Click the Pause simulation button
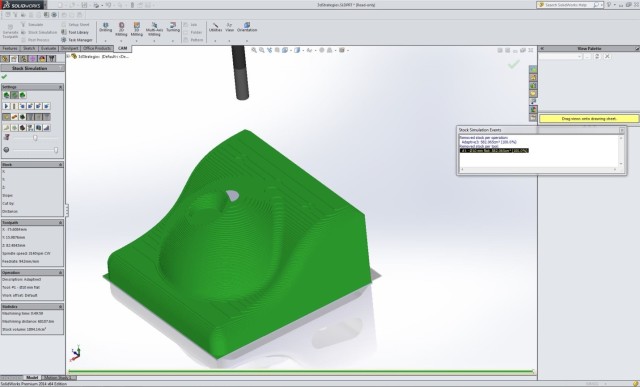The height and width of the screenshot is (387, 640). 14,106
